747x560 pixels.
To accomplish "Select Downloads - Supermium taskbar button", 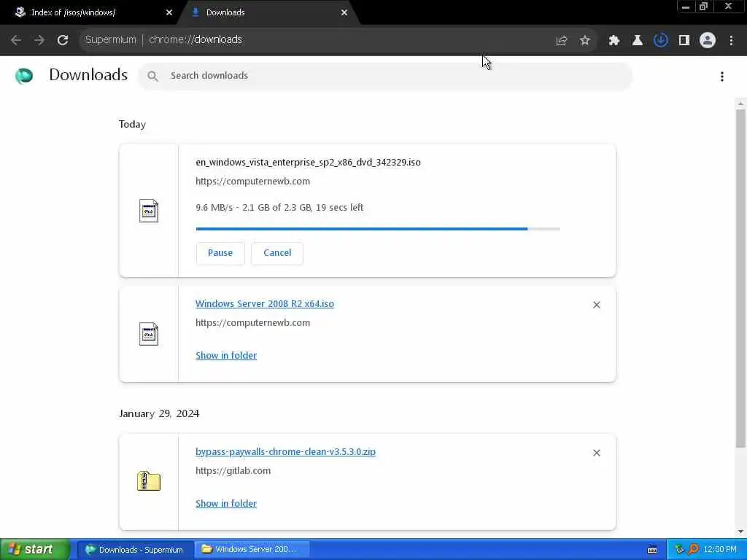I will pos(135,550).
